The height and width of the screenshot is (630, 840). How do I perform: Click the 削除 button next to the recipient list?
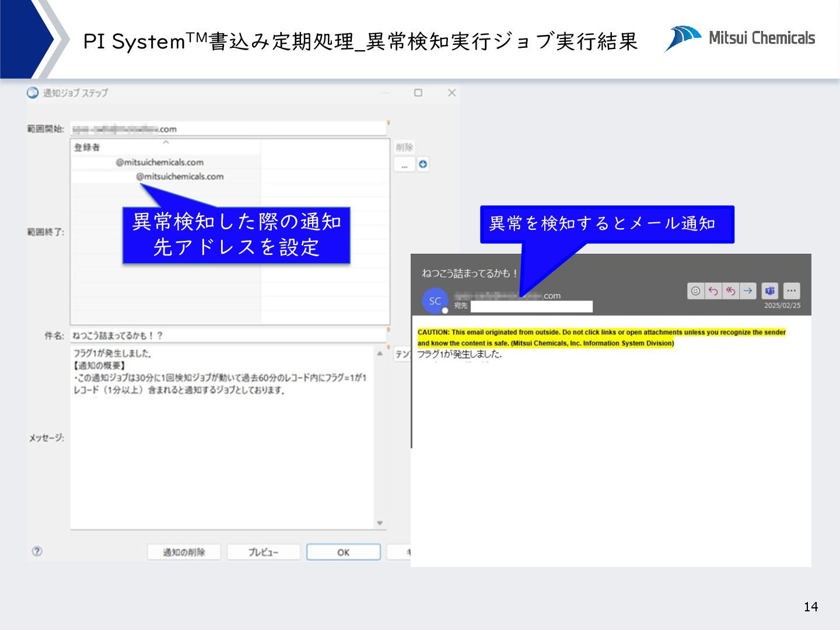click(x=404, y=148)
